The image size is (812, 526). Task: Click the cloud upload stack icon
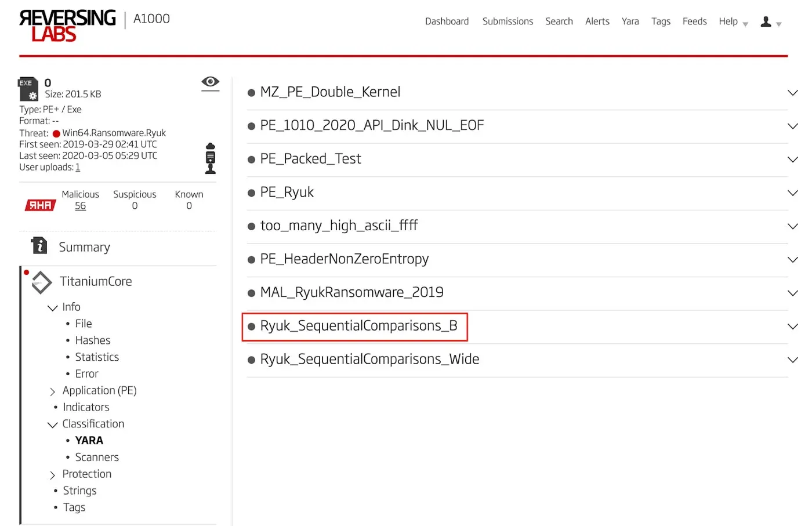pos(211,158)
